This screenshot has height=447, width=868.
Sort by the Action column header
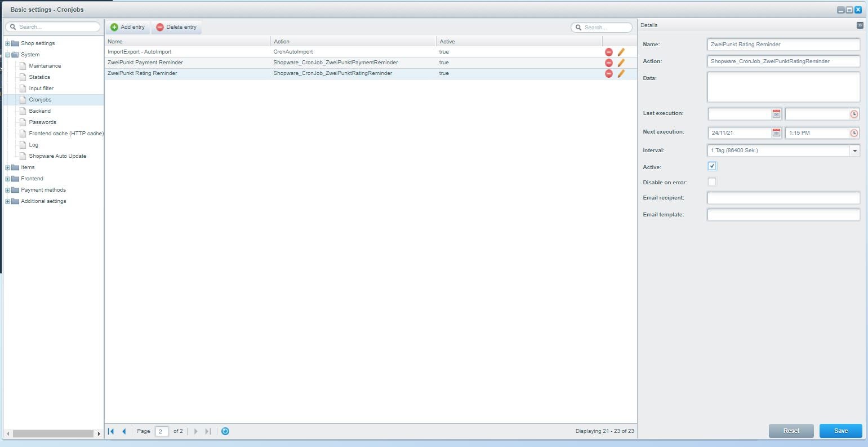pos(353,42)
